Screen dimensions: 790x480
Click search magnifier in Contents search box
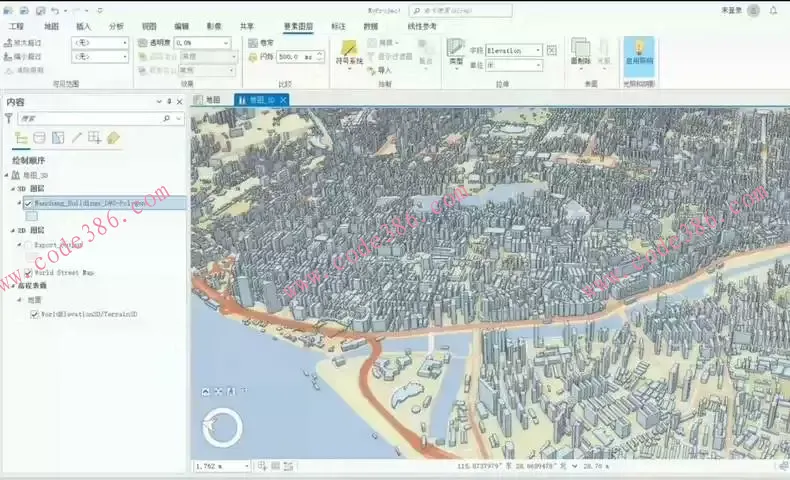[x=166, y=118]
